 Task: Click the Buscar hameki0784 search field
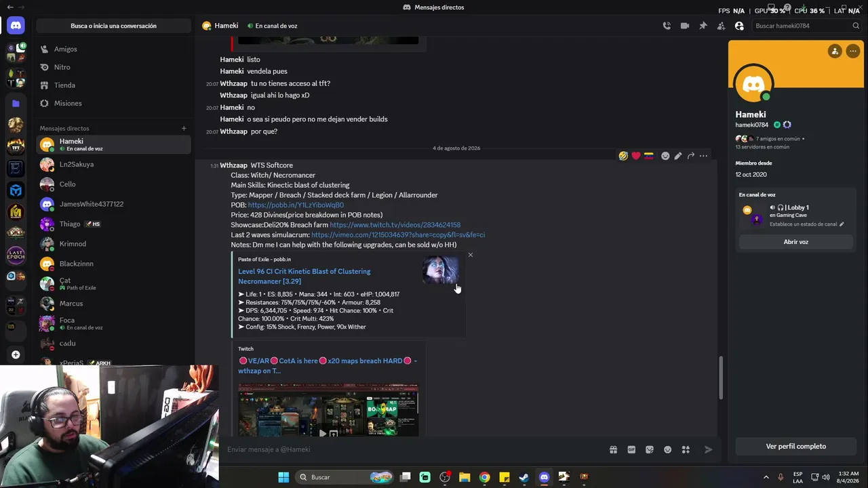pos(807,26)
